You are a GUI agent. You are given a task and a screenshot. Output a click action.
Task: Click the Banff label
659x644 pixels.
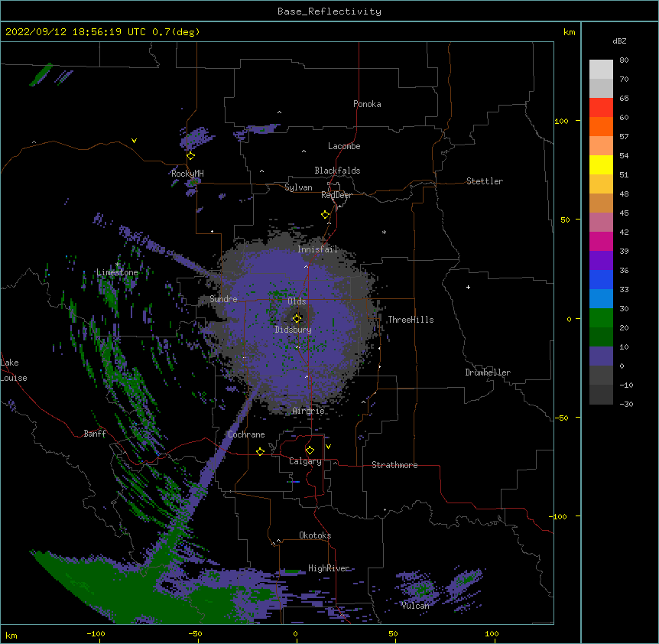point(95,434)
